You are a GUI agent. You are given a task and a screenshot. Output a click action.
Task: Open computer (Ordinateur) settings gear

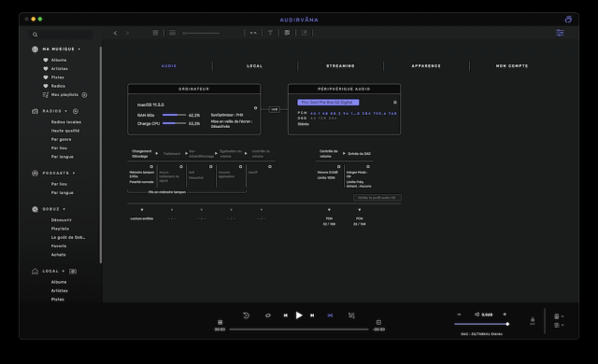click(x=255, y=107)
